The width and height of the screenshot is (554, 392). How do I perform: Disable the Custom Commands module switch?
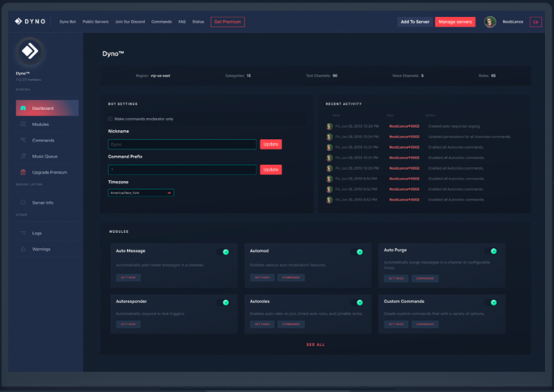coord(493,302)
